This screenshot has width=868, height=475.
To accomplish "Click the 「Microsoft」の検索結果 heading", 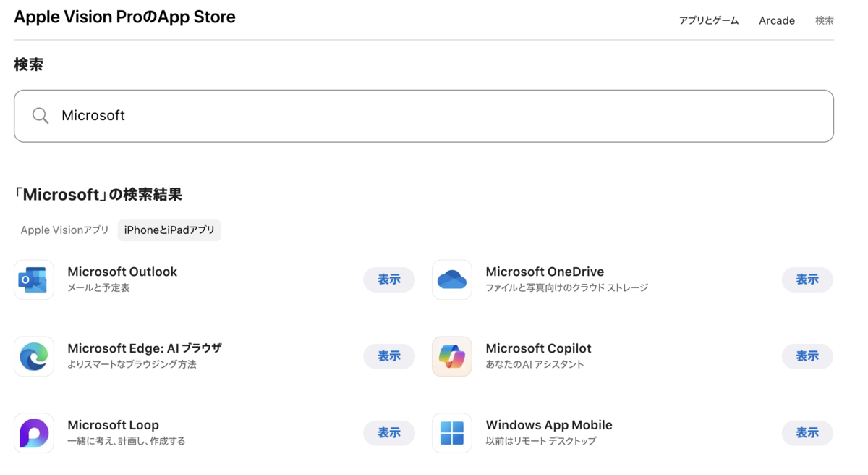I will click(x=98, y=195).
